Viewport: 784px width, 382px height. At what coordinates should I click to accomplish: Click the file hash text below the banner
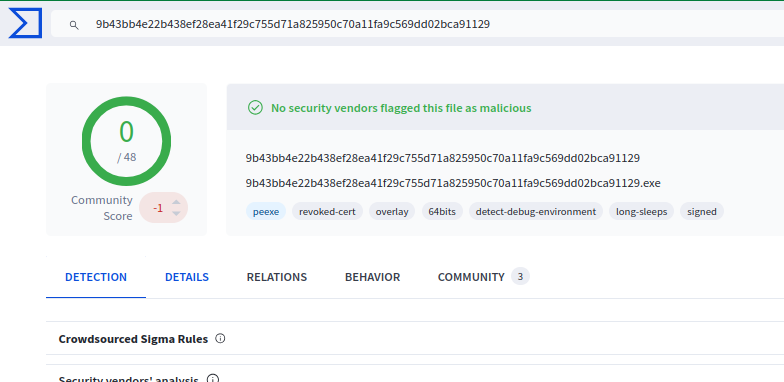coord(442,158)
